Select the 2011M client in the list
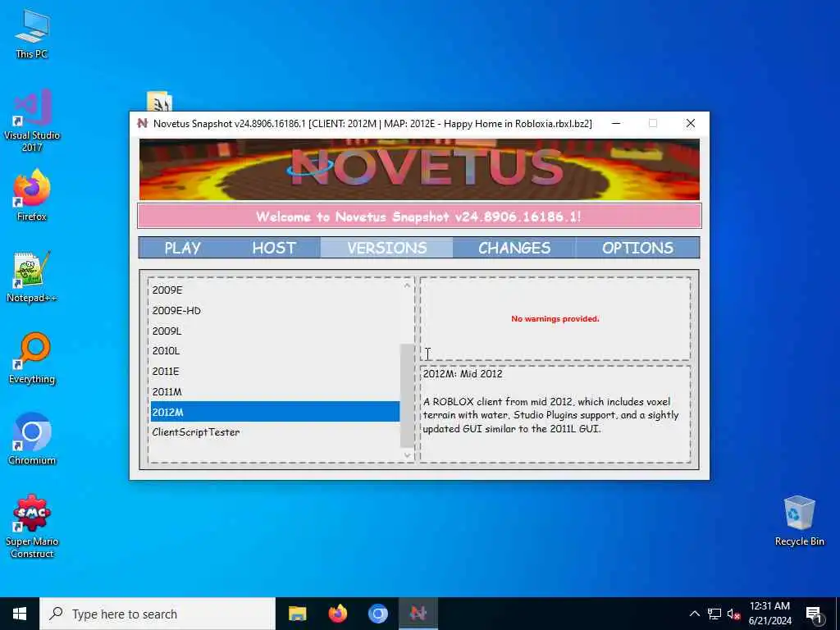 275,391
